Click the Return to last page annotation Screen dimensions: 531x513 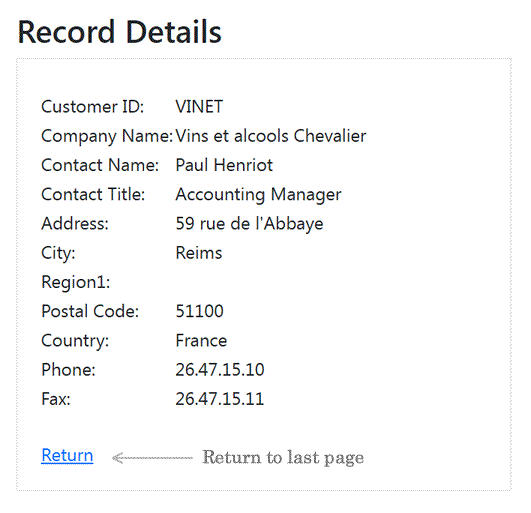click(283, 458)
